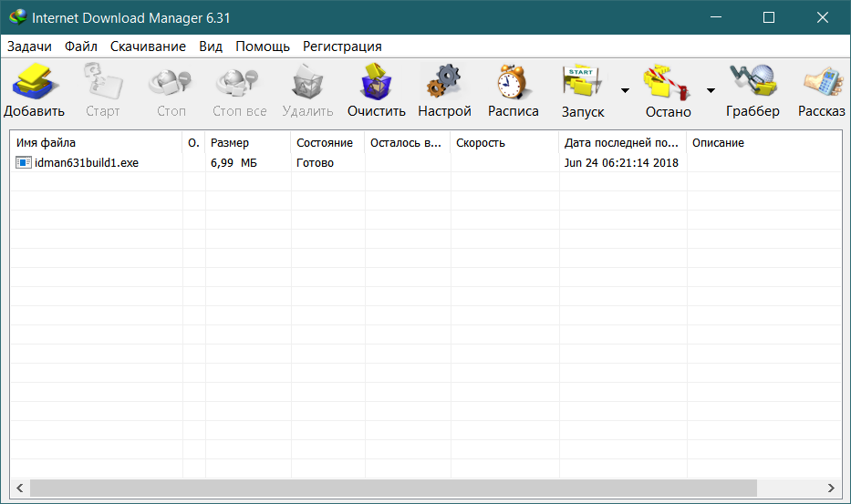The image size is (851, 504).
Task: Click the Удалить trash icon
Action: point(307,81)
